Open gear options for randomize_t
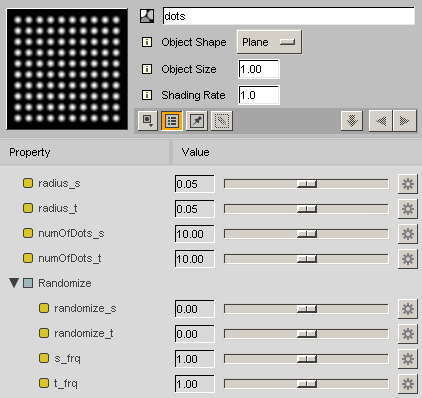The width and height of the screenshot is (422, 398). click(x=408, y=334)
